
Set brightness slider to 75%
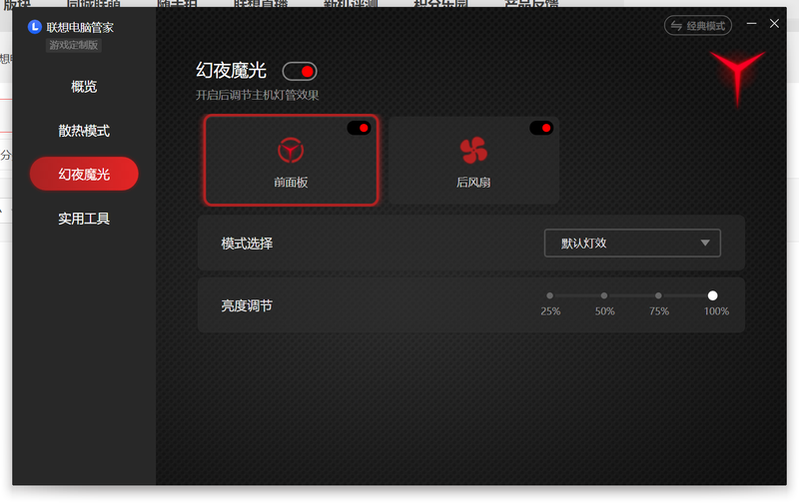click(x=658, y=296)
